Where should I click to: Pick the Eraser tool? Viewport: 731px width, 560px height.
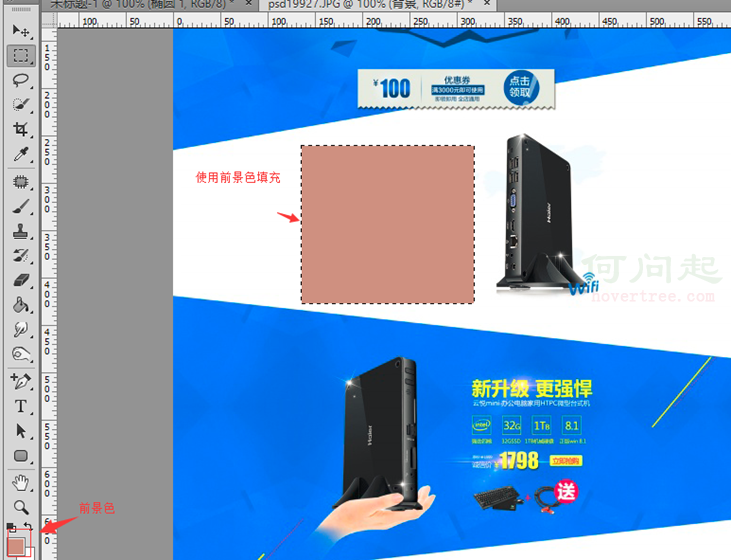coord(20,281)
